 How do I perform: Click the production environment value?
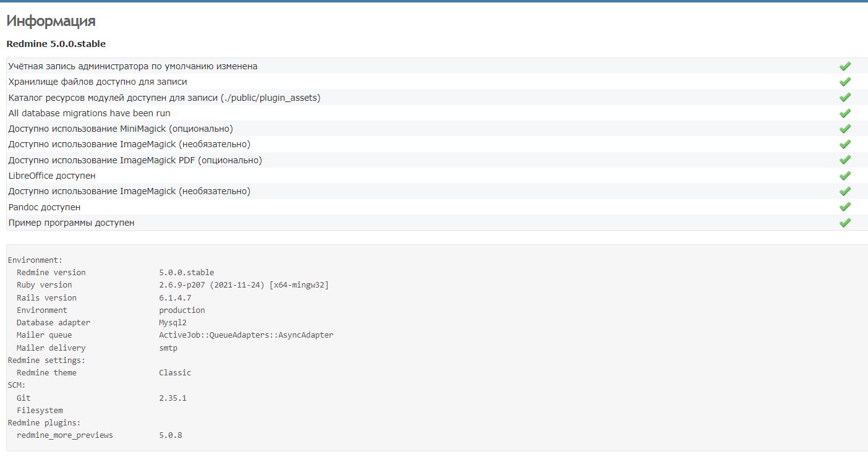182,310
